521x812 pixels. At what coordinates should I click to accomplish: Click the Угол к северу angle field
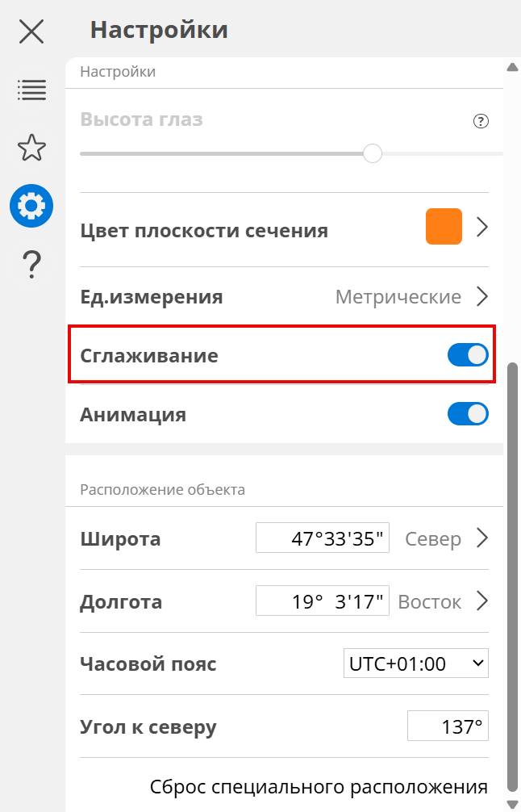click(448, 727)
